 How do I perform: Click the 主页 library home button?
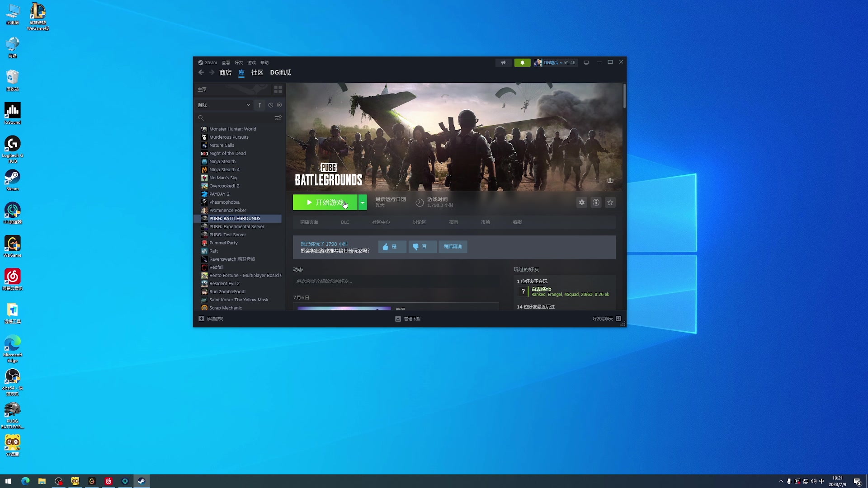tap(232, 89)
